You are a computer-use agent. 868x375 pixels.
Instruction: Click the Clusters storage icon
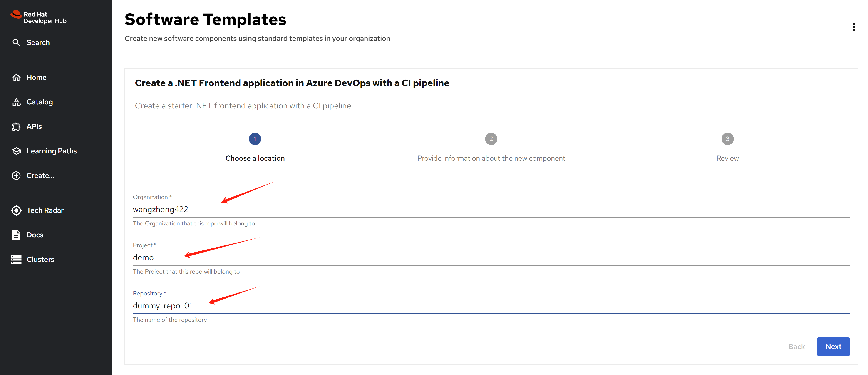16,260
